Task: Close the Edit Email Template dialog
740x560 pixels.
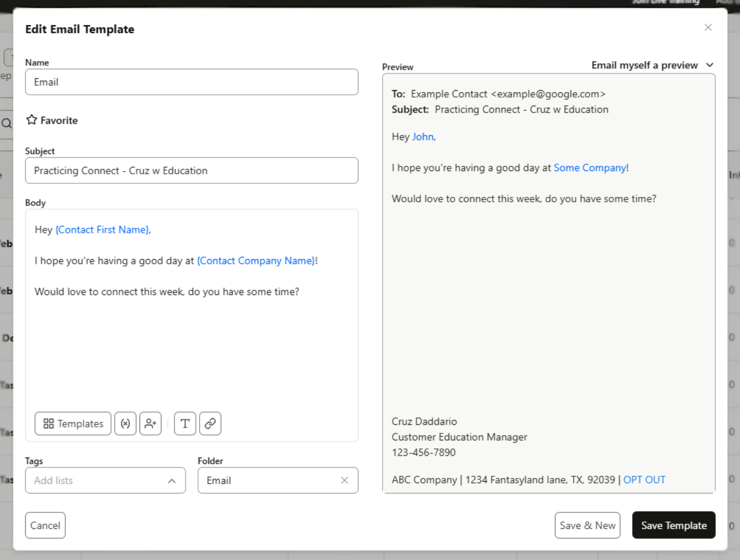Action: pyautogui.click(x=708, y=27)
